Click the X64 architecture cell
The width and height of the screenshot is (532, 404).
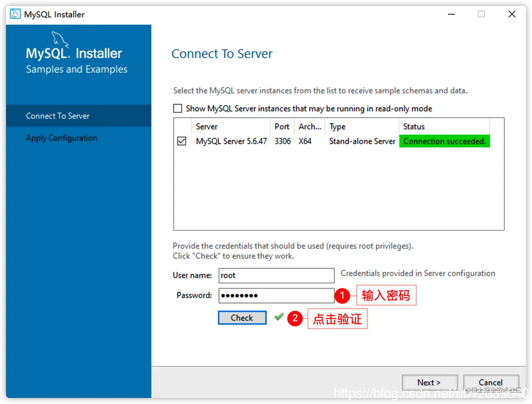click(305, 141)
